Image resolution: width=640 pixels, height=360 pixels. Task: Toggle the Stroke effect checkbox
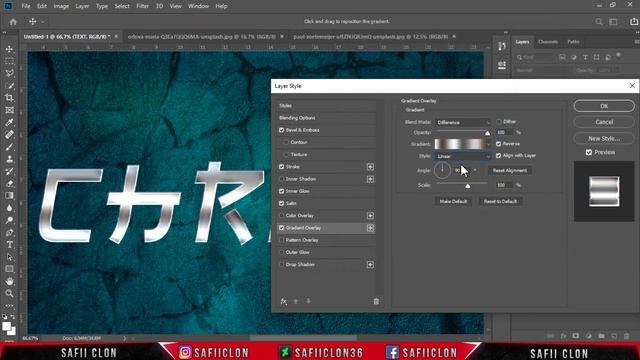point(281,167)
